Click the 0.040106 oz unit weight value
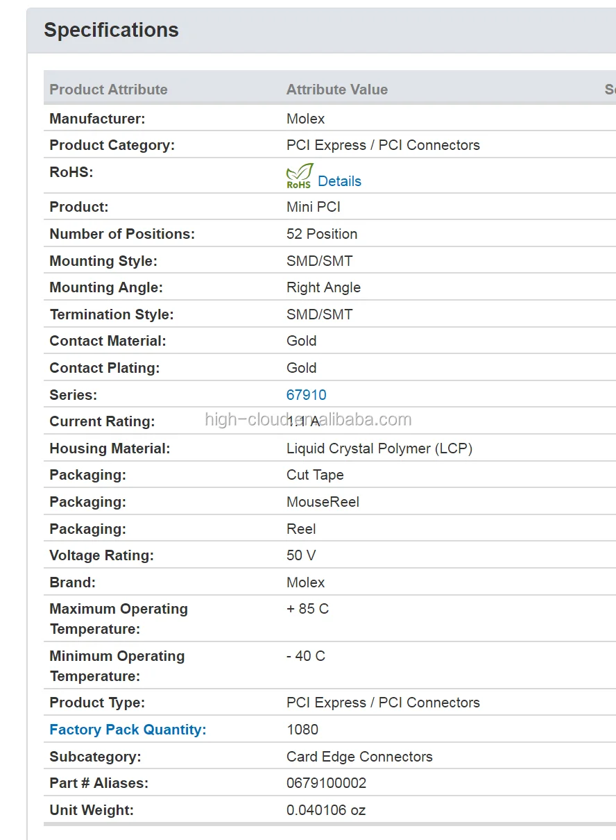Viewport: 616px width, 840px height. [x=325, y=810]
